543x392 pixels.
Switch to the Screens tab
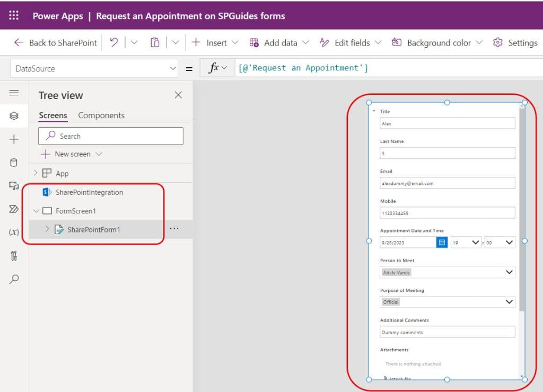[53, 115]
